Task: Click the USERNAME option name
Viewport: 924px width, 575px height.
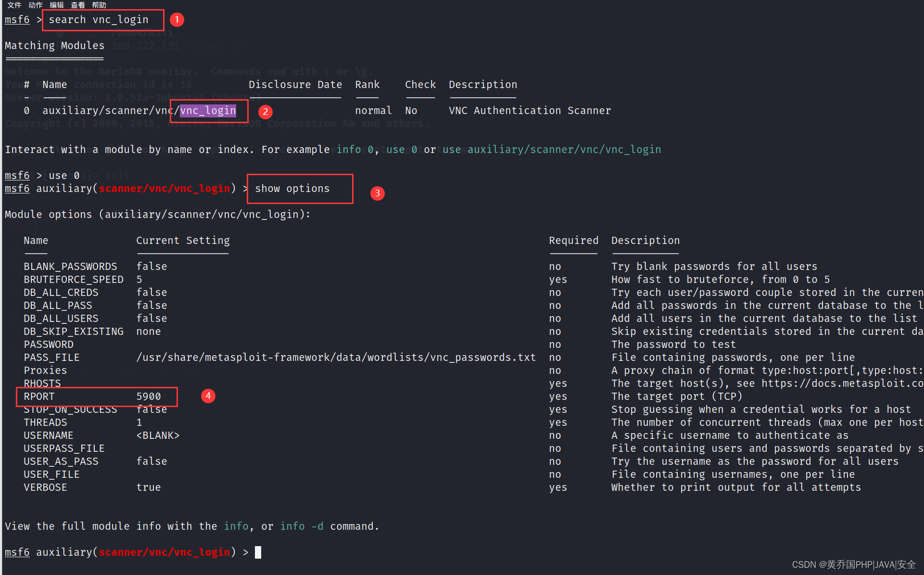Action: (x=49, y=435)
